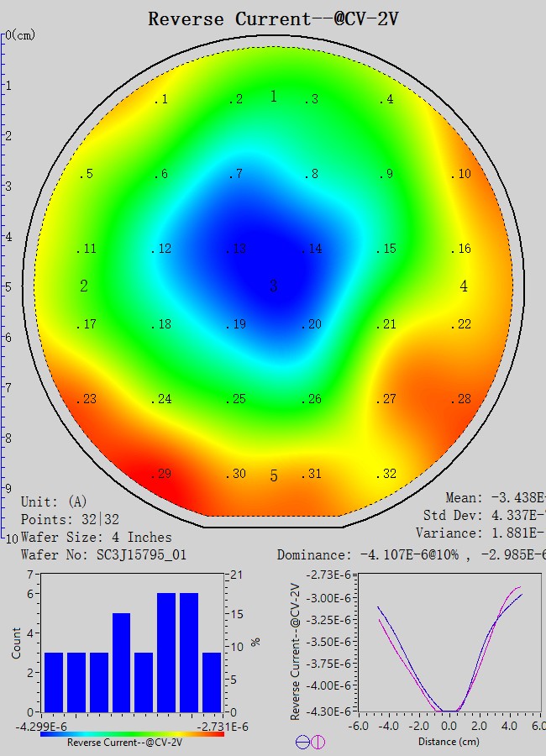Click measurement point 28 on the wafer map

(462, 399)
